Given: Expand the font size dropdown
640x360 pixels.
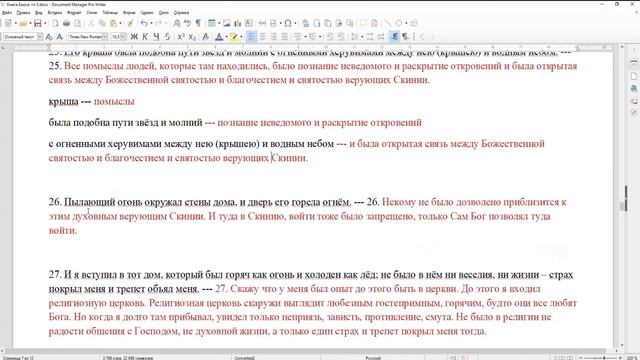Looking at the screenshot, I should pos(123,37).
